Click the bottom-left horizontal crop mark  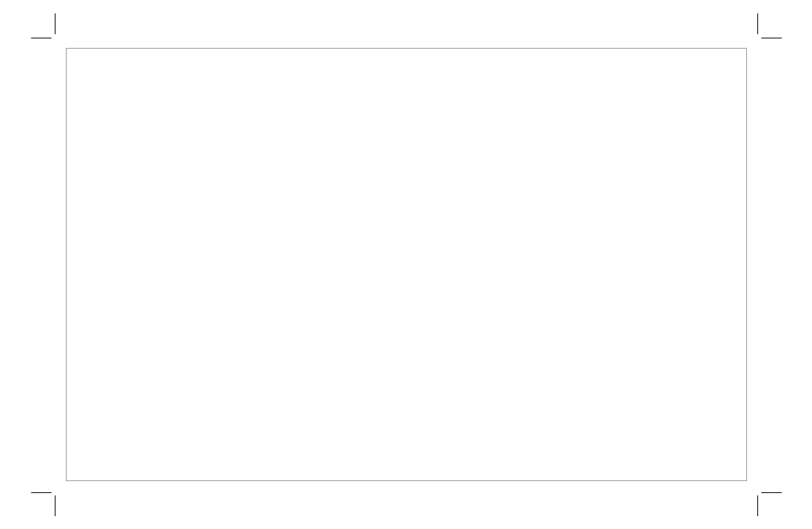[41, 492]
